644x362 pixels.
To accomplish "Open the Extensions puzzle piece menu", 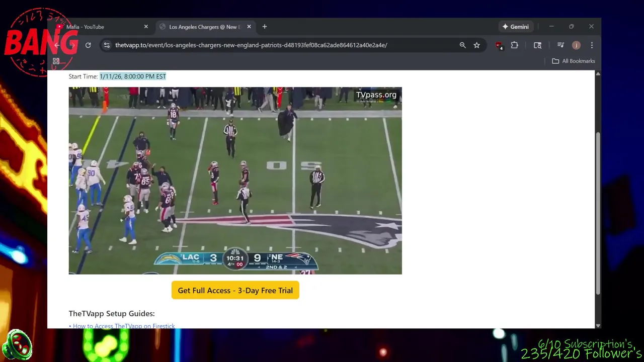I will click(x=514, y=45).
